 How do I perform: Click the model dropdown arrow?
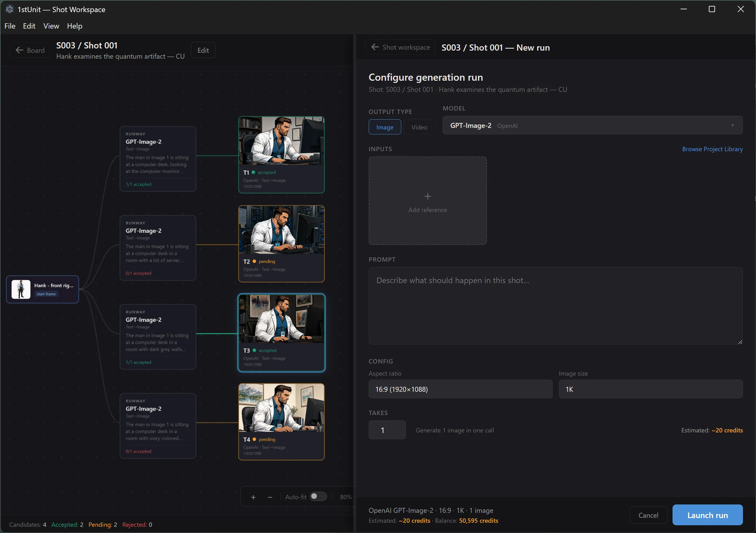click(x=732, y=125)
